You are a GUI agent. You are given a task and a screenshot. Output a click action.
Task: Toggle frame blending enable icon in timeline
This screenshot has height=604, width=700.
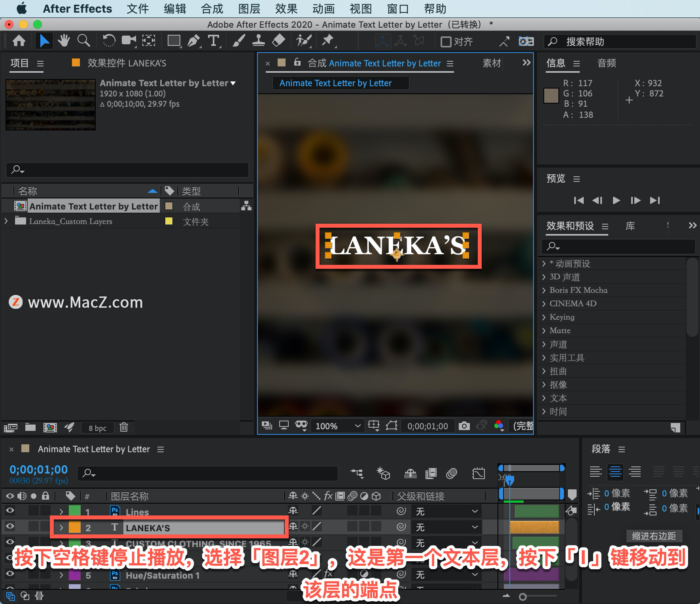431,473
